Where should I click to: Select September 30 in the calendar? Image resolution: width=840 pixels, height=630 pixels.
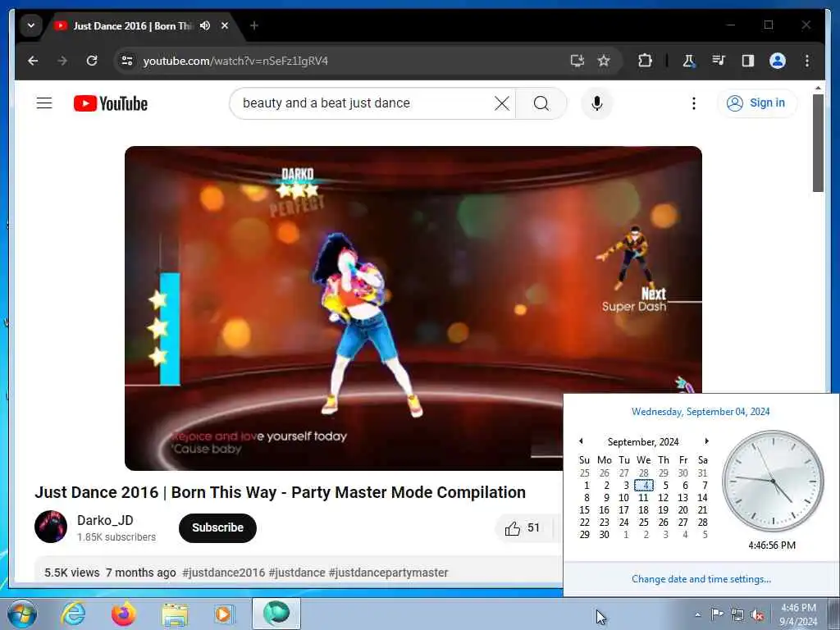click(x=604, y=535)
